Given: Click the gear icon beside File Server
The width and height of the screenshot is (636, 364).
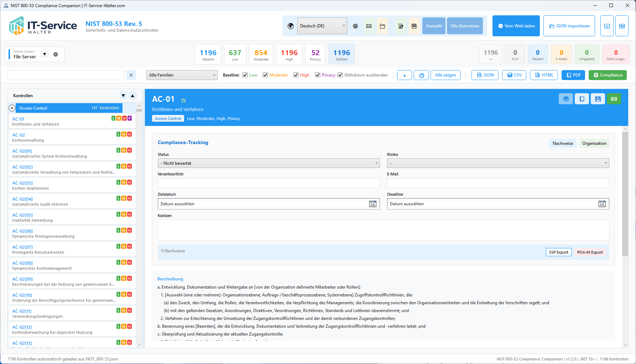Looking at the screenshot, I should tap(56, 54).
